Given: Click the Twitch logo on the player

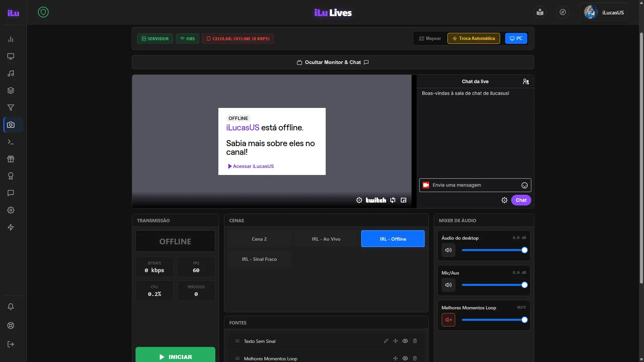Looking at the screenshot, I should (x=376, y=200).
